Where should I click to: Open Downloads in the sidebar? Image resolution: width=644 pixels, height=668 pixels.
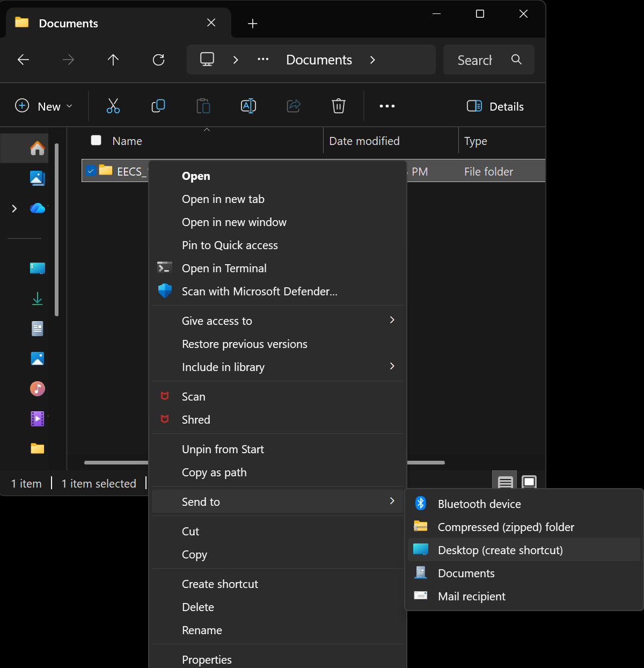point(37,298)
